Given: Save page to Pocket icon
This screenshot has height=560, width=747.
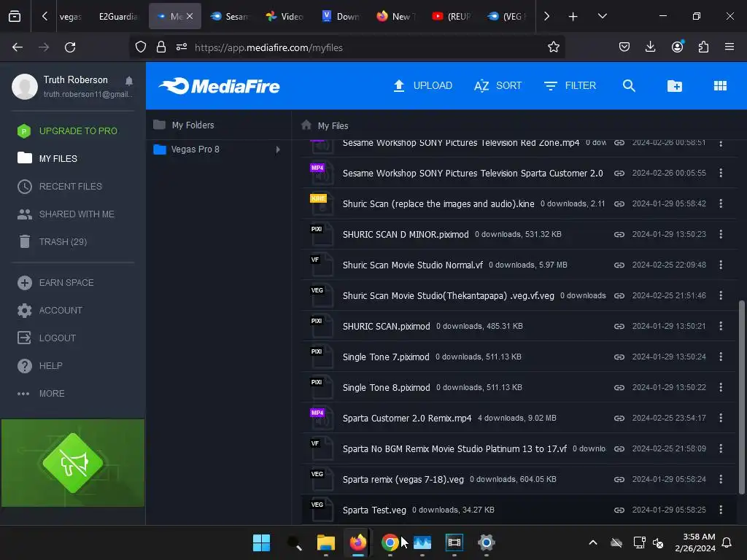Looking at the screenshot, I should click(x=624, y=47).
